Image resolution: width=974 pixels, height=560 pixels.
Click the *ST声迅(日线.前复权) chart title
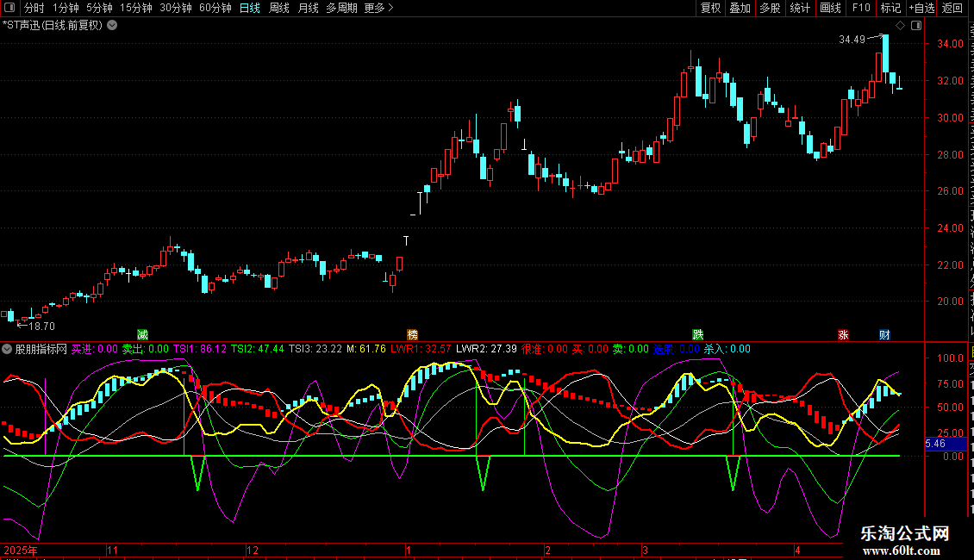(53, 26)
